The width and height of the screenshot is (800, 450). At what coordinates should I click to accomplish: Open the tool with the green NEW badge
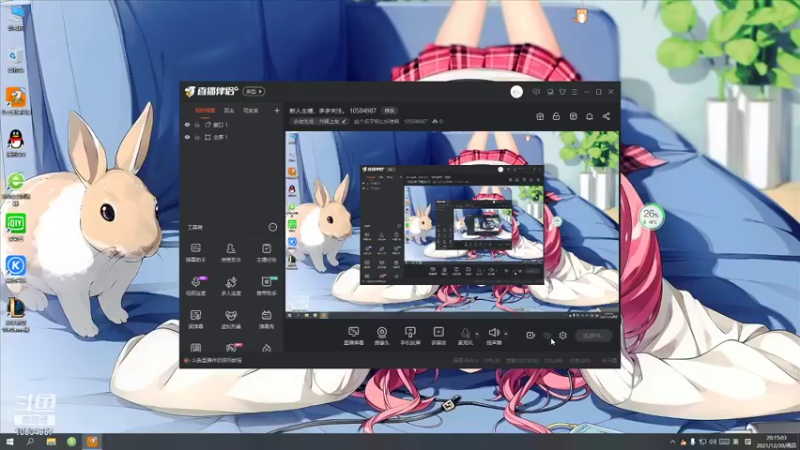click(266, 286)
